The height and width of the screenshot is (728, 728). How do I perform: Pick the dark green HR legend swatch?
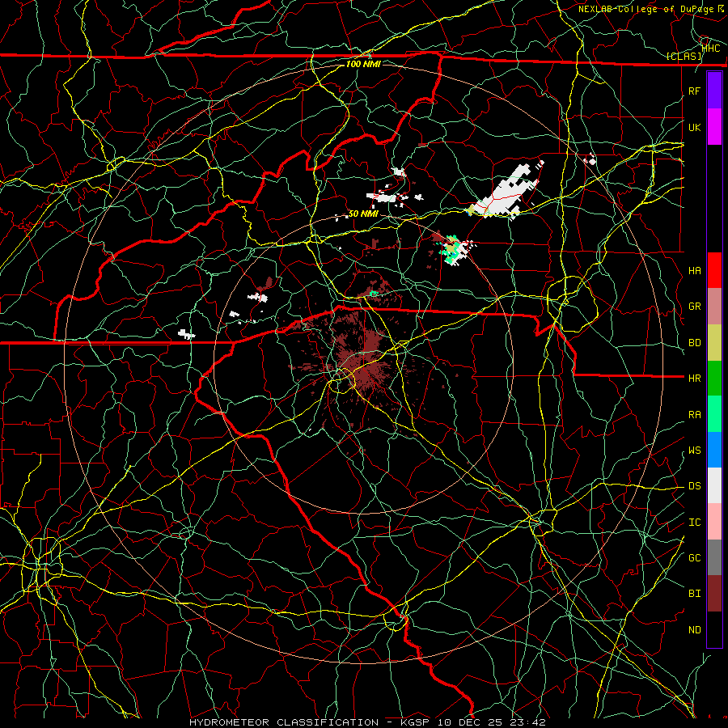point(714,379)
